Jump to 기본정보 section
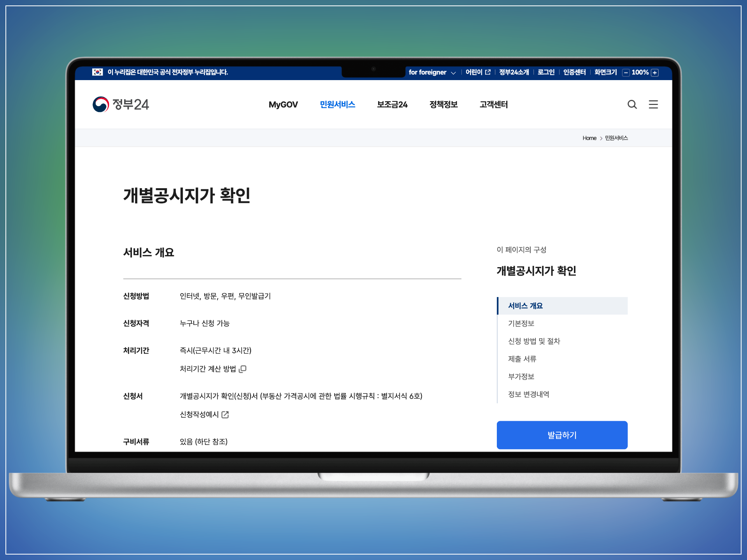 pyautogui.click(x=521, y=324)
